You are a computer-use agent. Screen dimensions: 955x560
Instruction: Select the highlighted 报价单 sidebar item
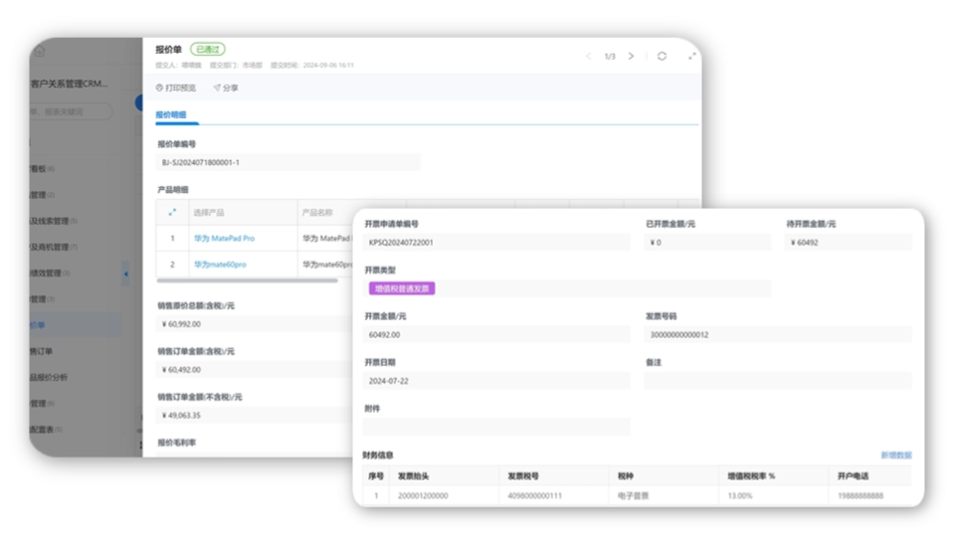75,325
